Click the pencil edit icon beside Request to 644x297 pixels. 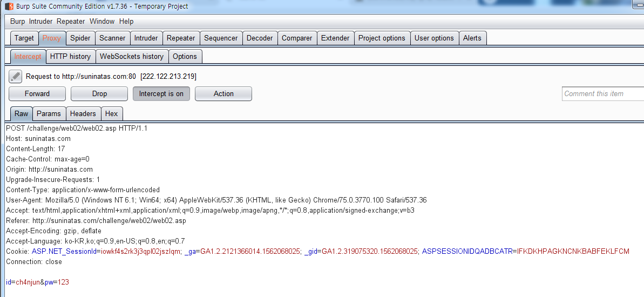pos(15,76)
